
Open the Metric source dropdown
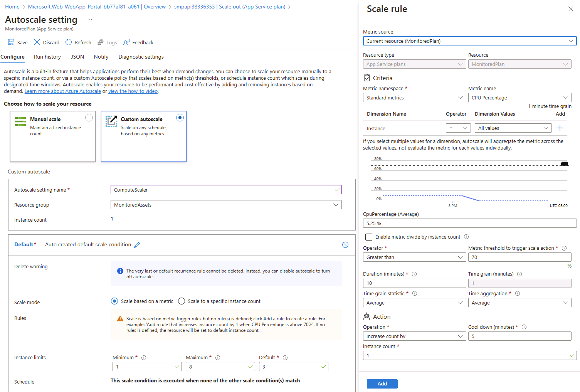click(x=470, y=41)
